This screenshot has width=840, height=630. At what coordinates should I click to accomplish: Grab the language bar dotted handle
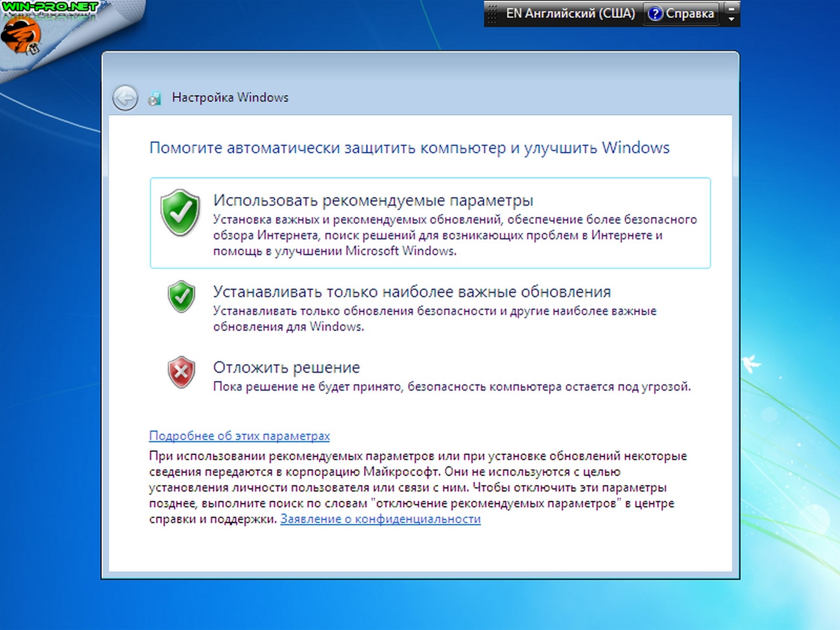tap(491, 14)
